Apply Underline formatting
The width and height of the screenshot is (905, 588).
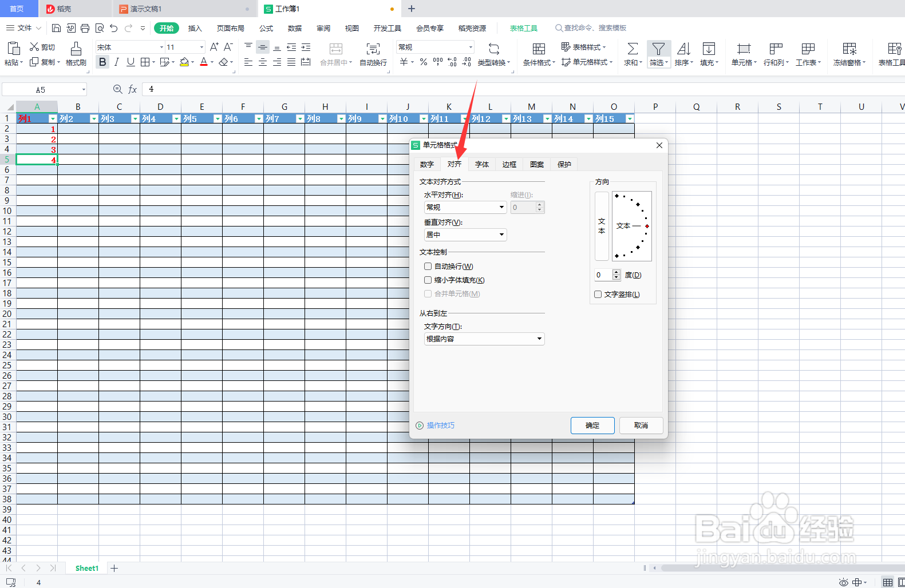[131, 62]
